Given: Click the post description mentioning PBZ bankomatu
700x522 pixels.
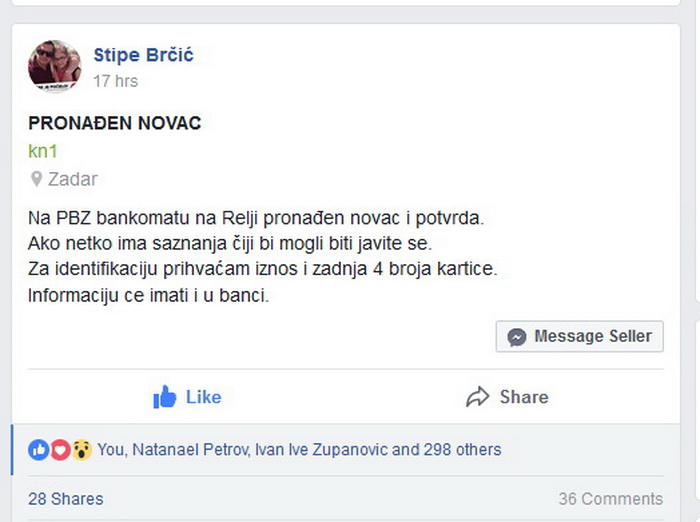Looking at the screenshot, I should tap(262, 256).
